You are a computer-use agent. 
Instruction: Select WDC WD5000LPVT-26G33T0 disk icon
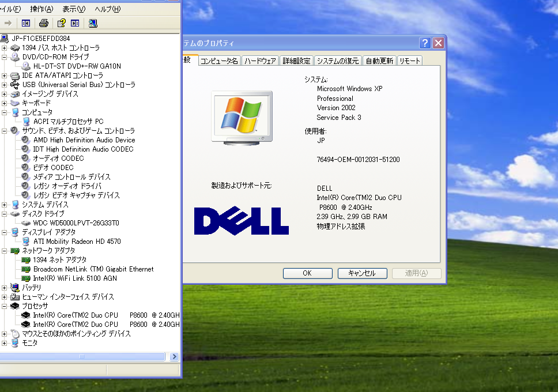(x=25, y=223)
